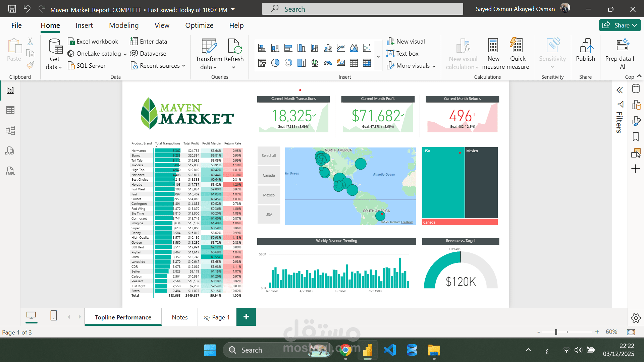Open the DAX query view icon
644x362 pixels.
pyautogui.click(x=10, y=151)
